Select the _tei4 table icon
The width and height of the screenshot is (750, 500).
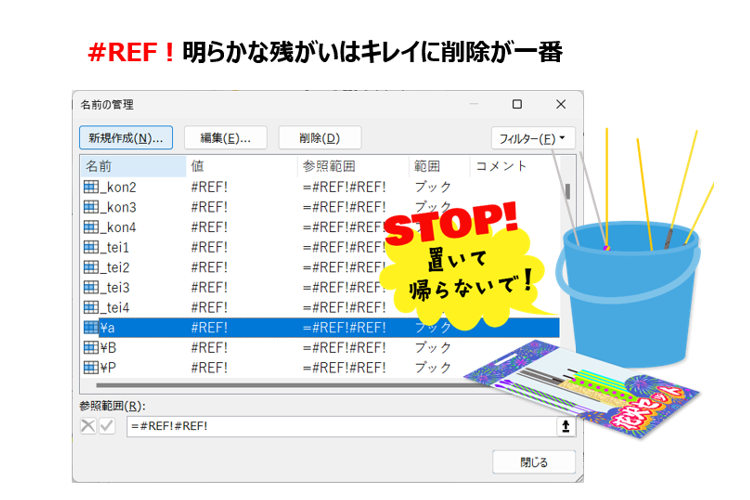(x=91, y=307)
